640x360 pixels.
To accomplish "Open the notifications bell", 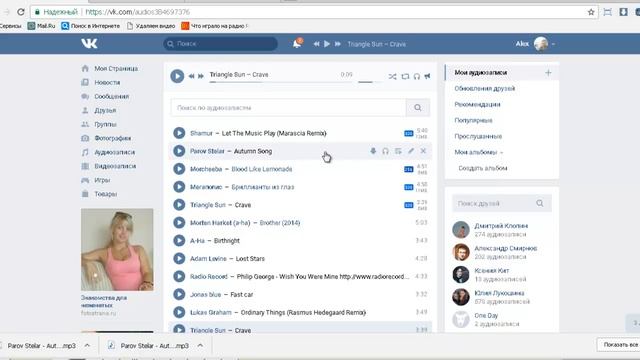I will [x=297, y=44].
